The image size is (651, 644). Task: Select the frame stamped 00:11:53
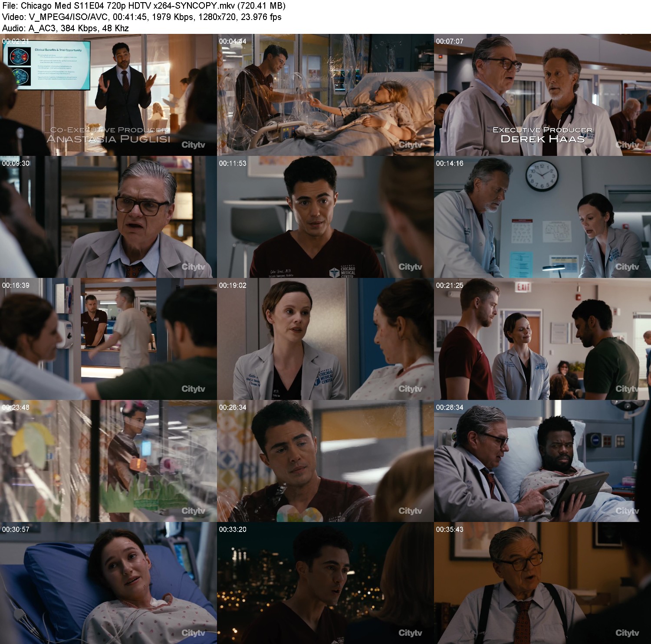(x=325, y=217)
